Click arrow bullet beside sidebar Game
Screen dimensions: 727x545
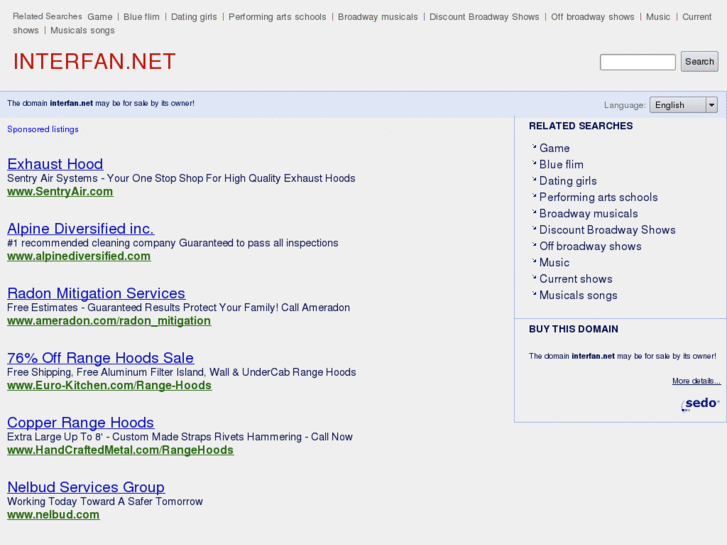pos(534,147)
